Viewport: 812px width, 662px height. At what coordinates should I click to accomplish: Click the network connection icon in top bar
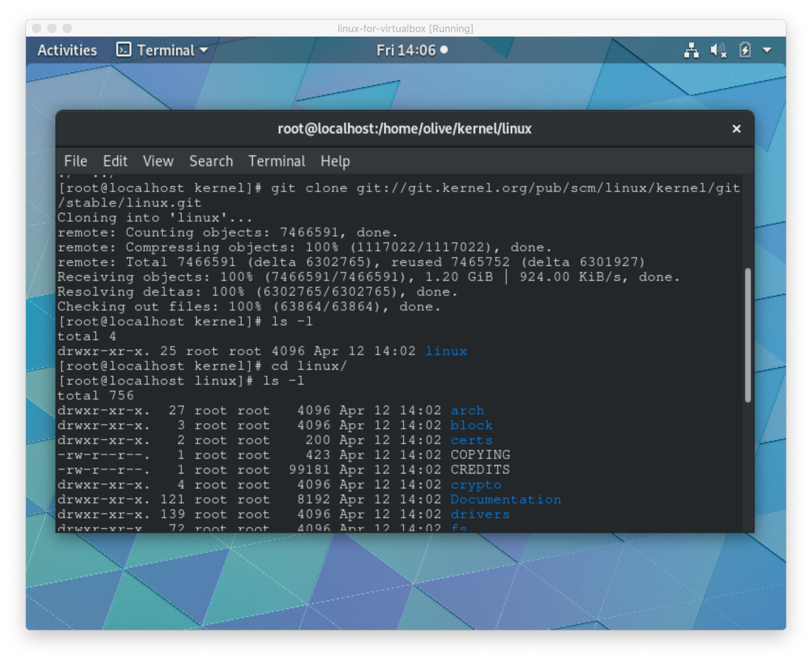coord(691,50)
